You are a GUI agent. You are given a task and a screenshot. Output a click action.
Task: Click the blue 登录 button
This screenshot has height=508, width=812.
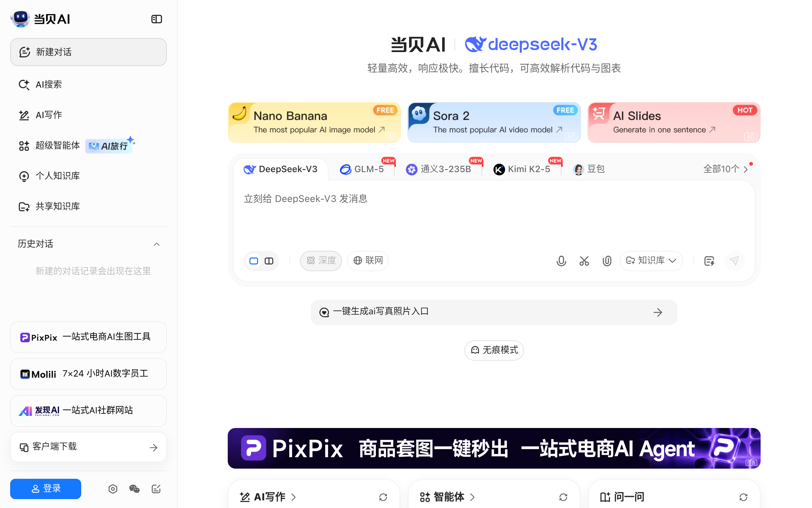46,489
